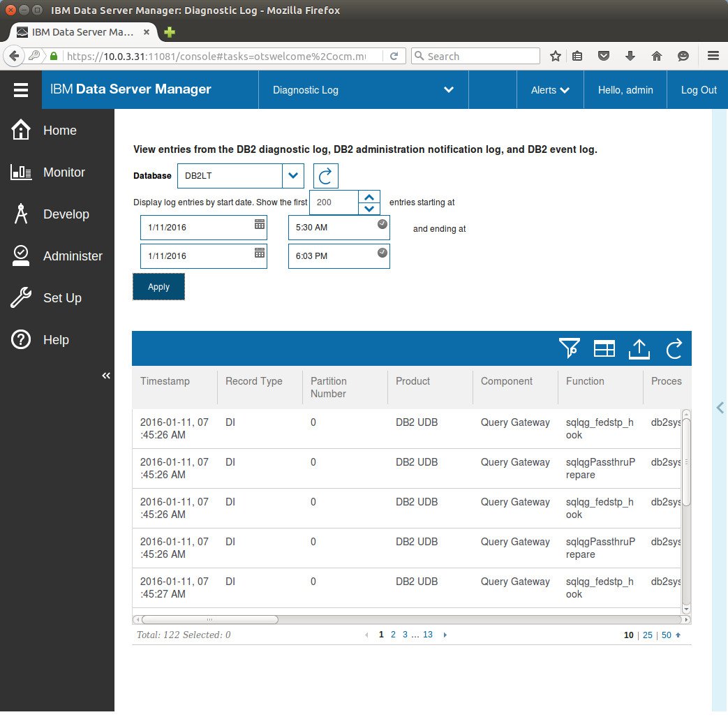The width and height of the screenshot is (728, 717).
Task: Close the IBM Data Server Manager tab
Action: pyautogui.click(x=147, y=32)
